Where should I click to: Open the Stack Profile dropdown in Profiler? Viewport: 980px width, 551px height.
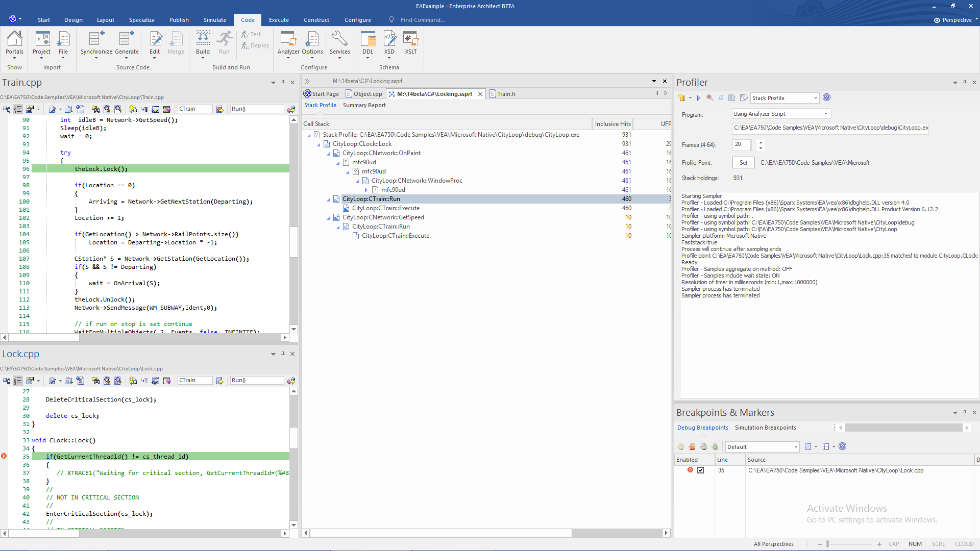(816, 98)
